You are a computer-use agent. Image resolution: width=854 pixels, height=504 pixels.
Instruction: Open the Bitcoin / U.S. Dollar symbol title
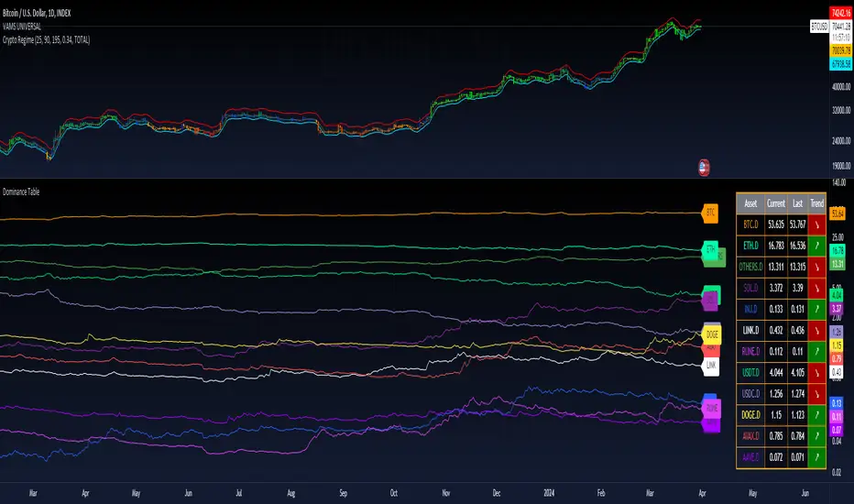[x=47, y=8]
